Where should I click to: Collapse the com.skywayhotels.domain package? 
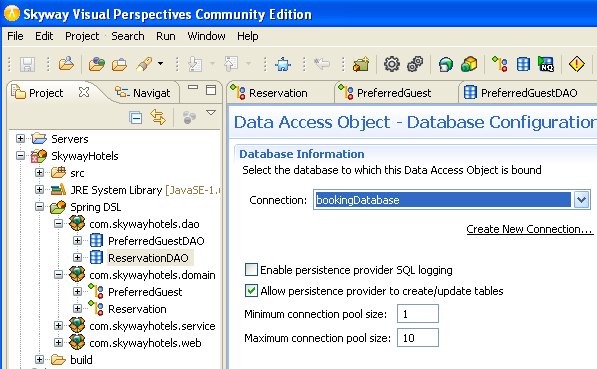58,275
